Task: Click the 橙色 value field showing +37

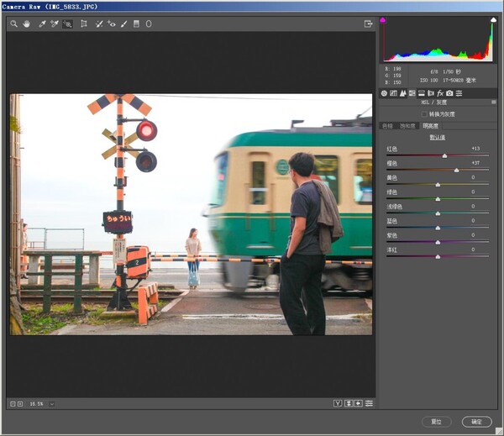Action: [x=475, y=163]
